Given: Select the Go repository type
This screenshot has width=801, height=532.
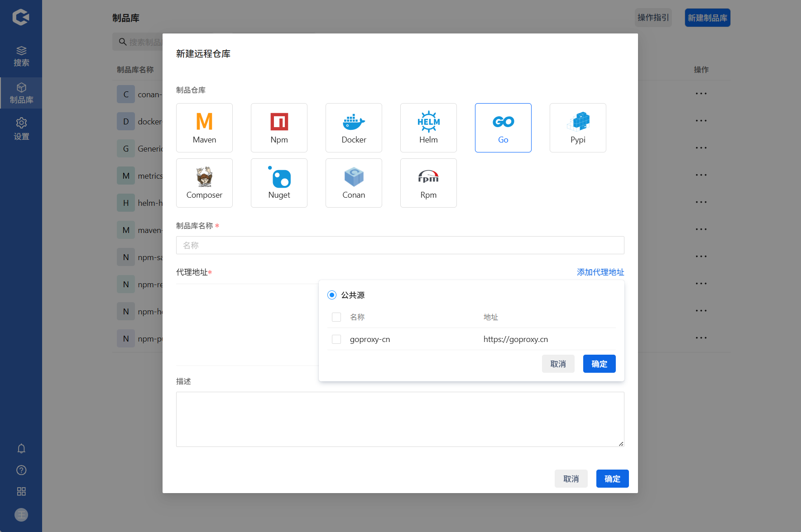Looking at the screenshot, I should [x=503, y=128].
